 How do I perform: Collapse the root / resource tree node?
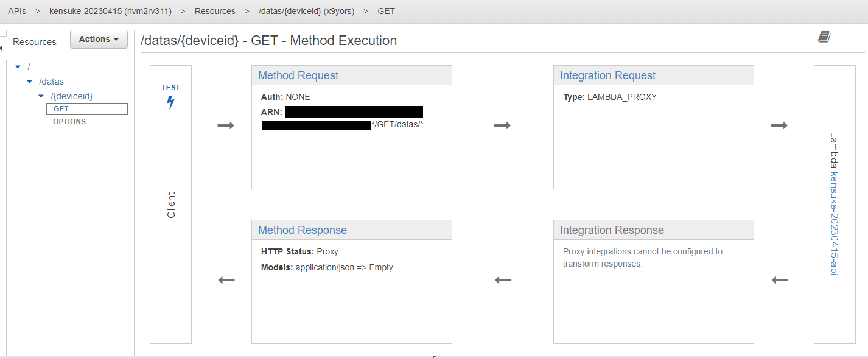pos(18,66)
